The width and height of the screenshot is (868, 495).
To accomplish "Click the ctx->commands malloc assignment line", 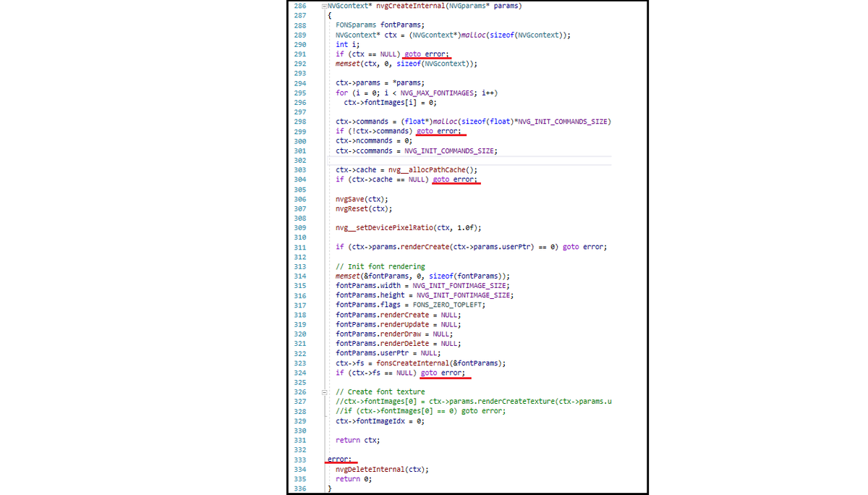I will [x=473, y=122].
